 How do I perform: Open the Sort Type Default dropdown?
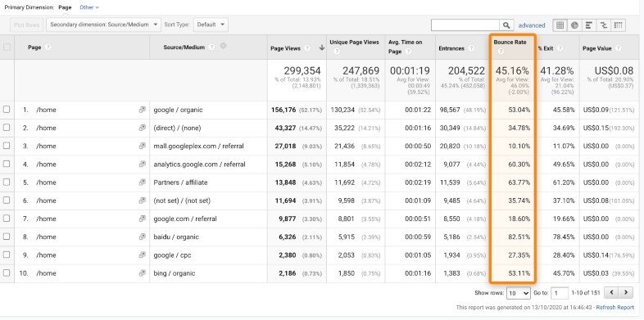pyautogui.click(x=211, y=25)
